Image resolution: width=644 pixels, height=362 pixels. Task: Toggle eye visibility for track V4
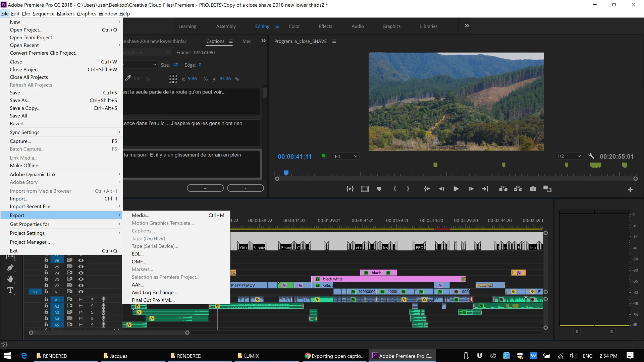click(81, 273)
